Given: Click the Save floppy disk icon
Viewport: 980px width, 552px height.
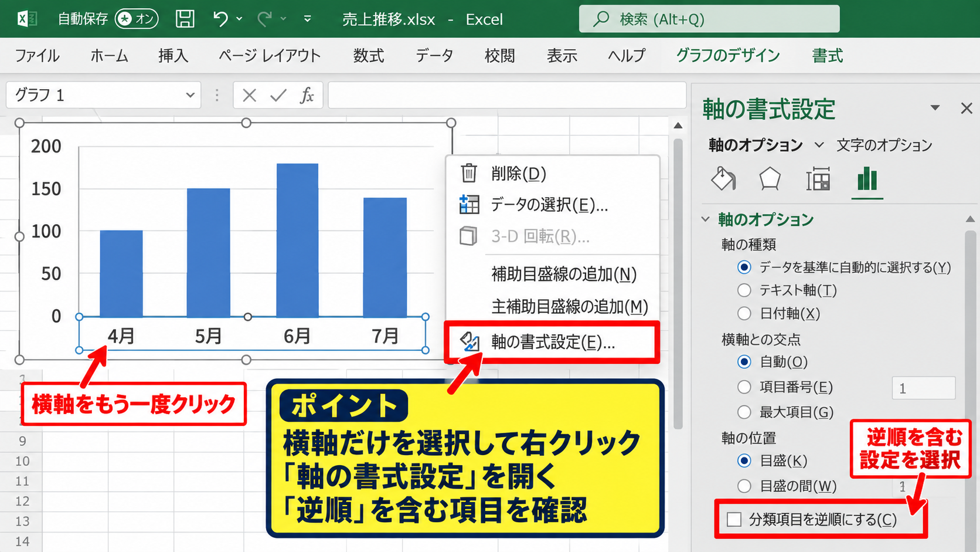Looking at the screenshot, I should coord(185,19).
